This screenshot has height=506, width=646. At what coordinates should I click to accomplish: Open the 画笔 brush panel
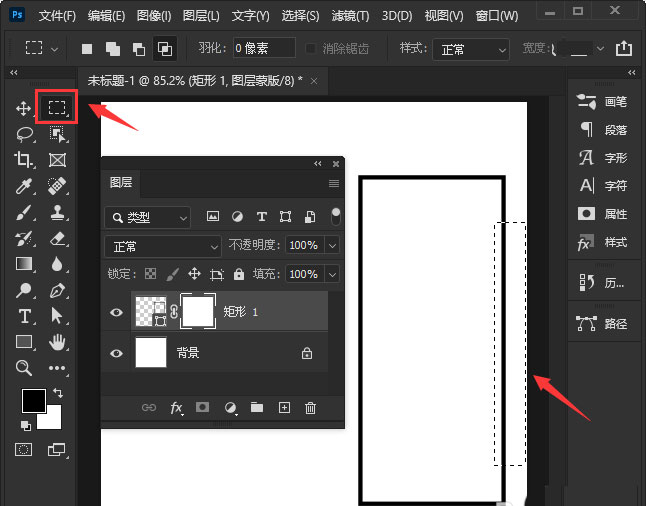[x=602, y=102]
